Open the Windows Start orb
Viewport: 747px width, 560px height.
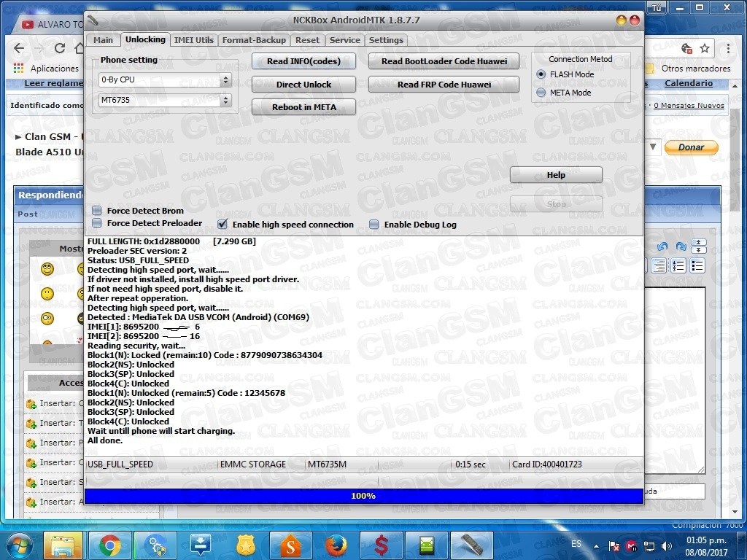(19, 545)
